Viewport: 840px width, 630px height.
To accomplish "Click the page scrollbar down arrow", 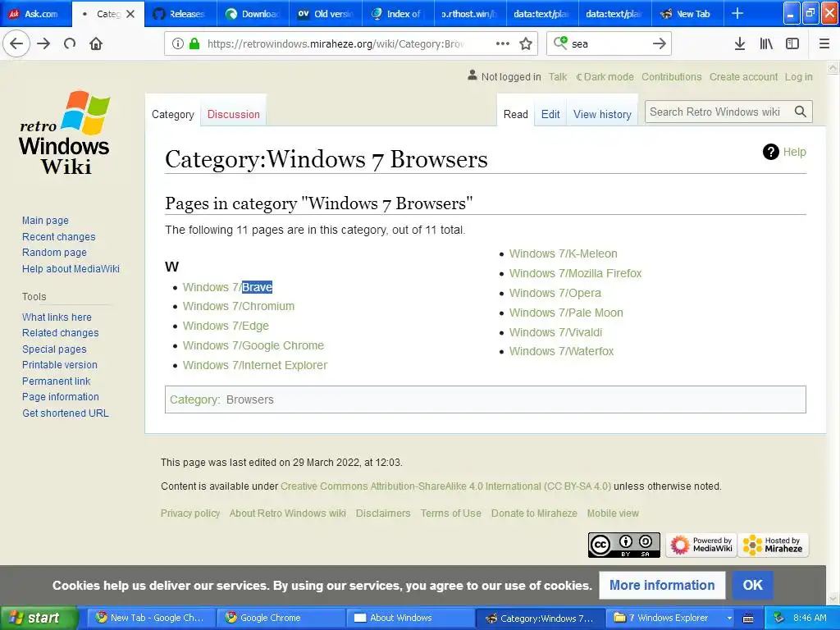I will [x=833, y=598].
